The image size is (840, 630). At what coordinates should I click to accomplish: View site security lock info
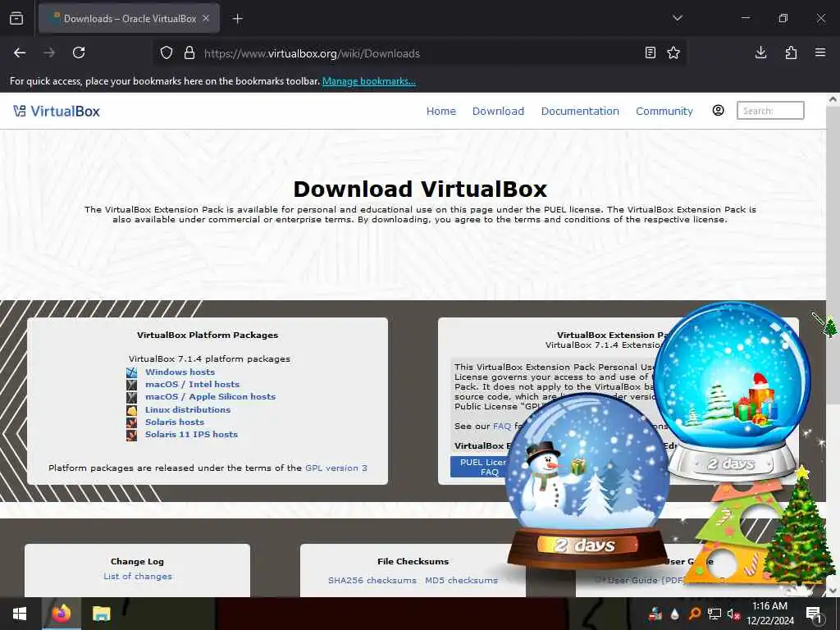tap(189, 53)
